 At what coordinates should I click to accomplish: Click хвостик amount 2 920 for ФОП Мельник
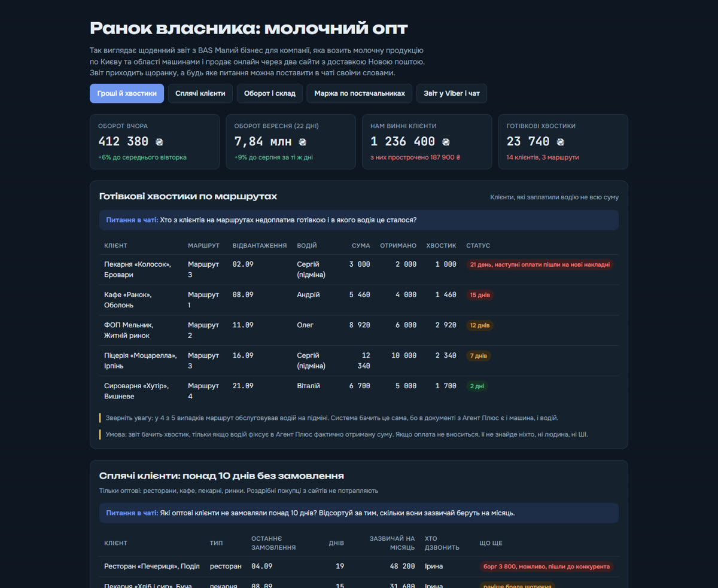[x=446, y=325]
